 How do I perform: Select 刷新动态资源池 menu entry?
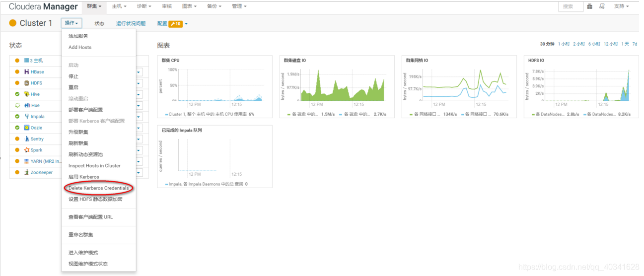point(85,154)
